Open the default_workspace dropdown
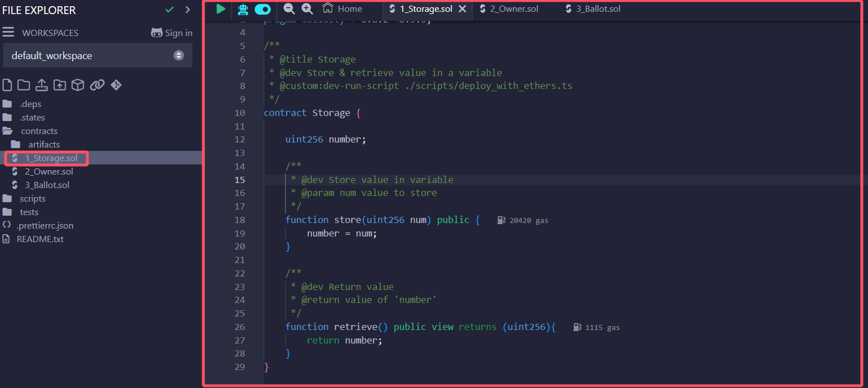 point(97,56)
